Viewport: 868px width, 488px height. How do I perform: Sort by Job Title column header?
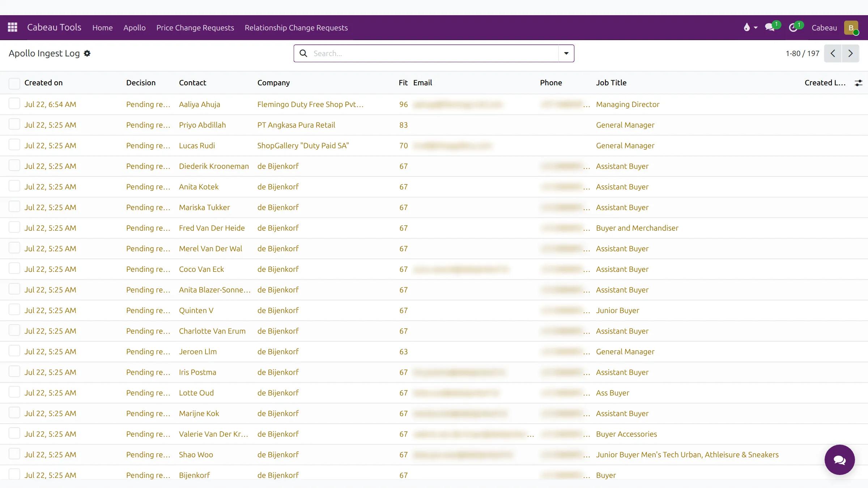pos(611,83)
